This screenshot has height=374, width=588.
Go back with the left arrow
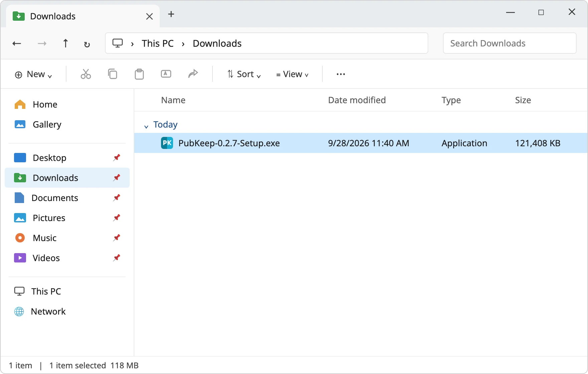(x=17, y=43)
